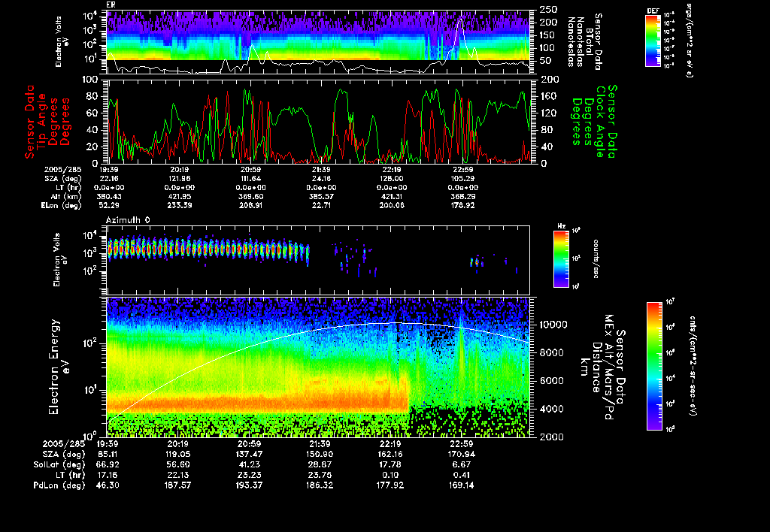Click the PdLon value 46.30
This screenshot has width=770, height=532.
point(107,485)
